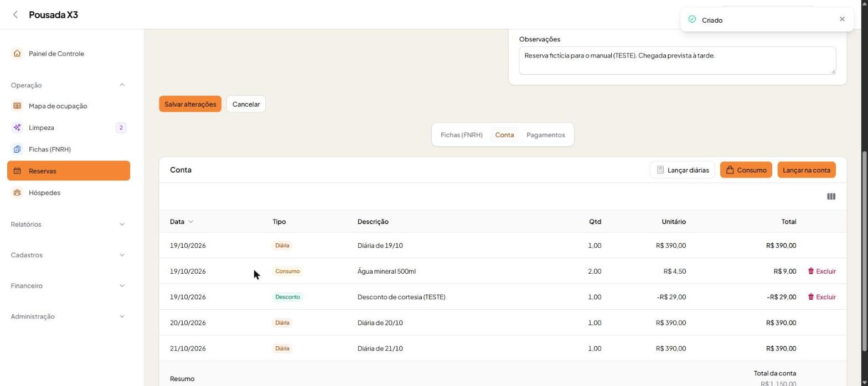Click the Fichas (FNRH) document icon

coord(17,149)
